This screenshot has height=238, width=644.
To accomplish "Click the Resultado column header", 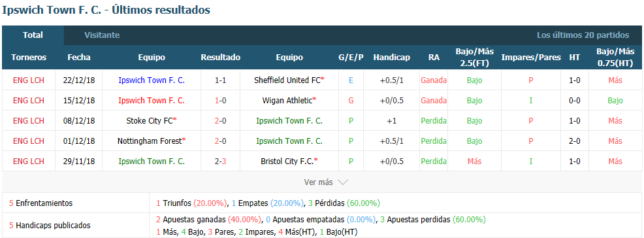I will pos(221,58).
